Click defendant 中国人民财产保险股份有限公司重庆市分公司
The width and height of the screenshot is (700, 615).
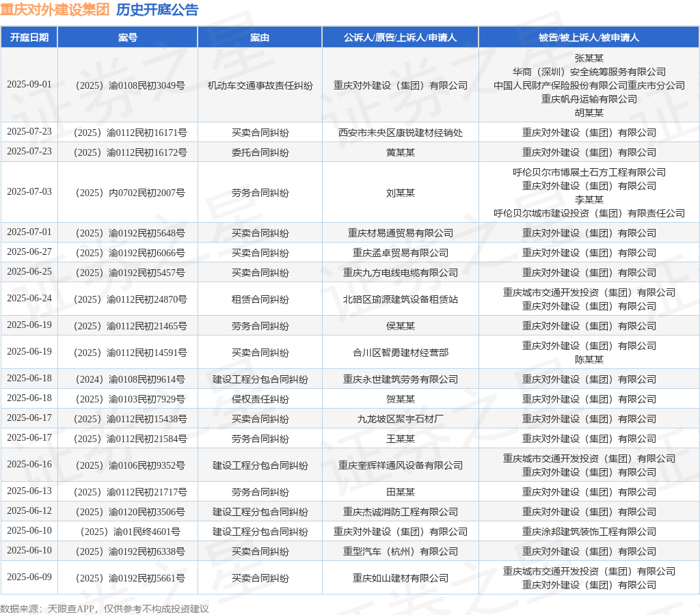pyautogui.click(x=589, y=85)
